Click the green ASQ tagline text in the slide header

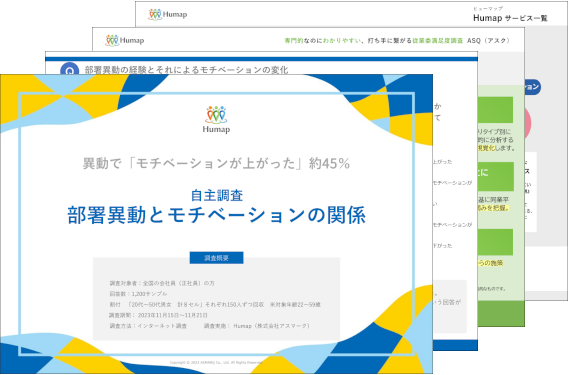[x=397, y=41]
